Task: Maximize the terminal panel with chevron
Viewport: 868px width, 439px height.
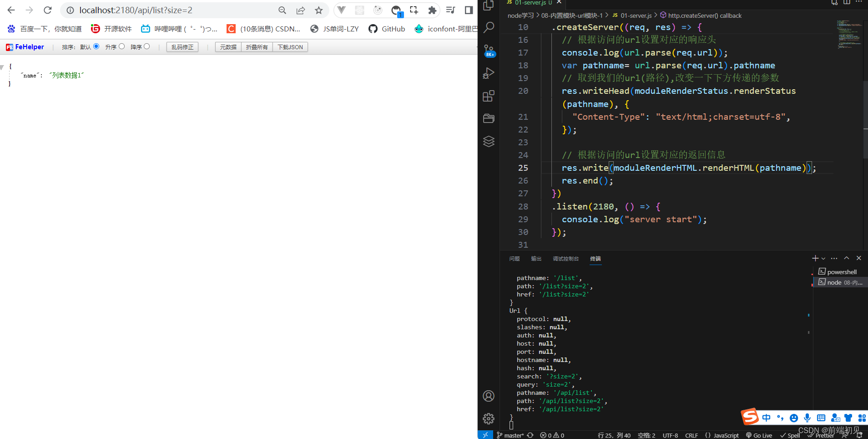Action: point(847,258)
